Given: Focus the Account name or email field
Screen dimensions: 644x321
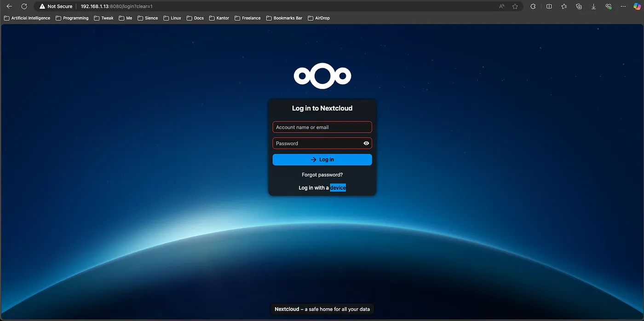Looking at the screenshot, I should tap(322, 127).
